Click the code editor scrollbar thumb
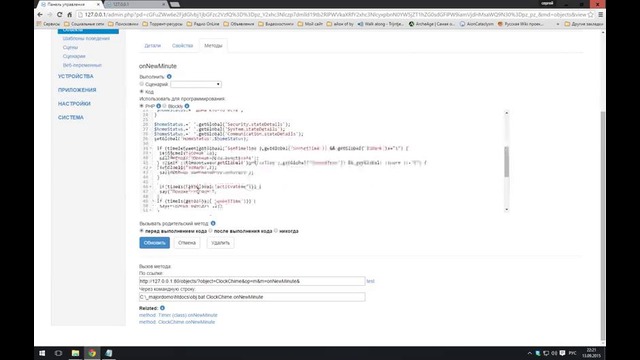 coord(507,162)
